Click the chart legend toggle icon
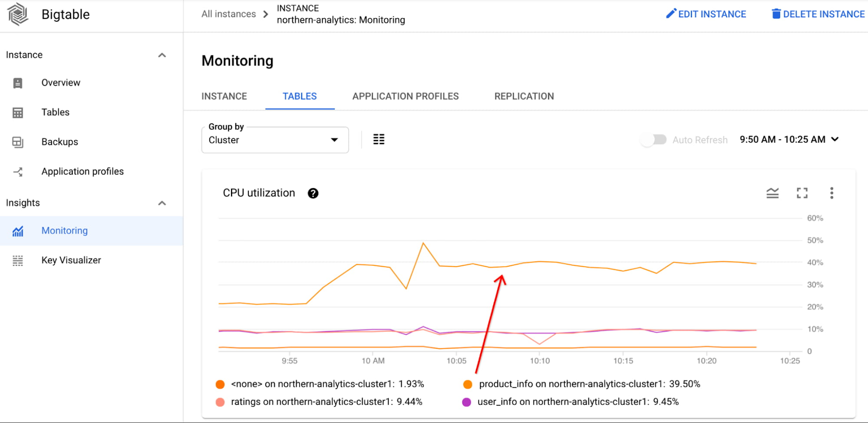 (x=773, y=193)
